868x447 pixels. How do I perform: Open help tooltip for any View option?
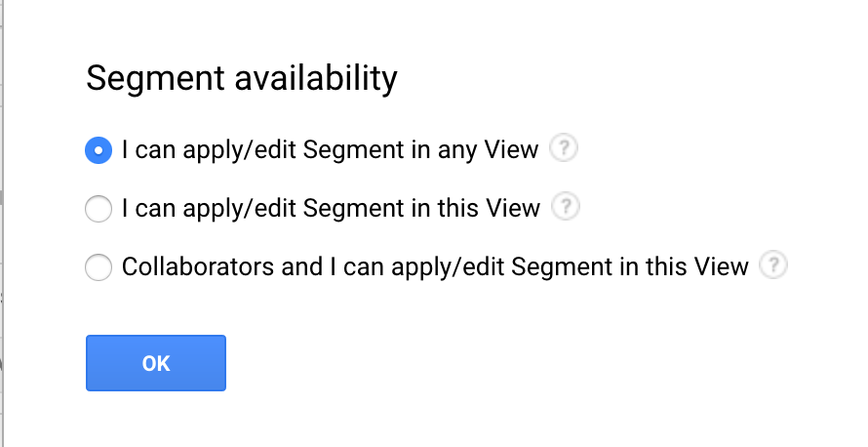564,148
